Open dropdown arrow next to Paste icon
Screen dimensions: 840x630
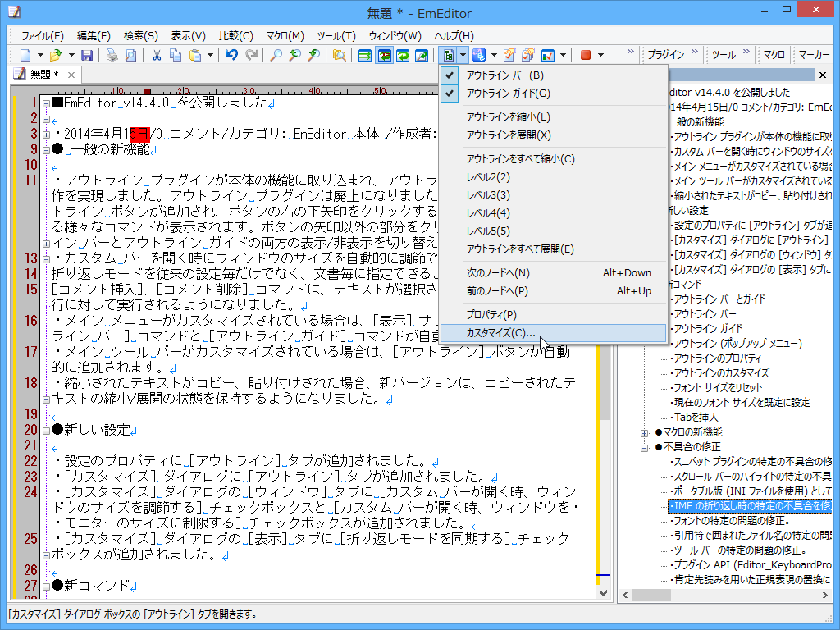pos(210,55)
